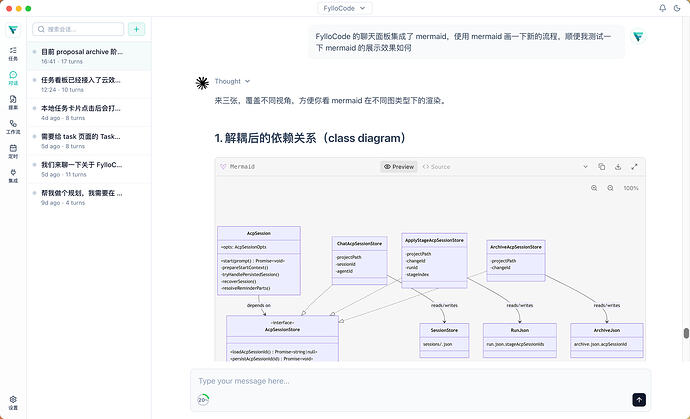Copy Mermaid diagram code icon
Screen dimensions: 690x419
point(602,166)
